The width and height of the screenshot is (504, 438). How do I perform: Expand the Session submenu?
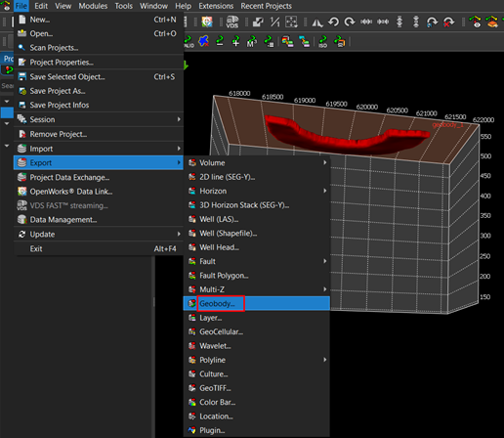[99, 119]
